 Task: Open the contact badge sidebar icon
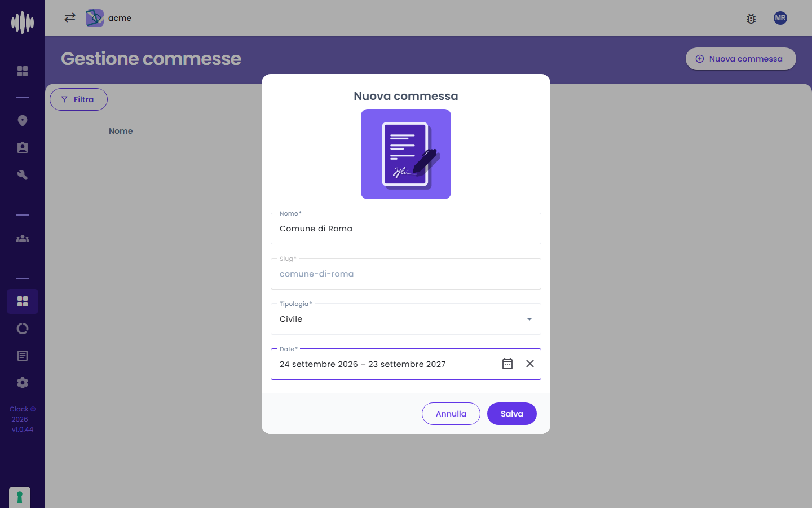point(23,148)
